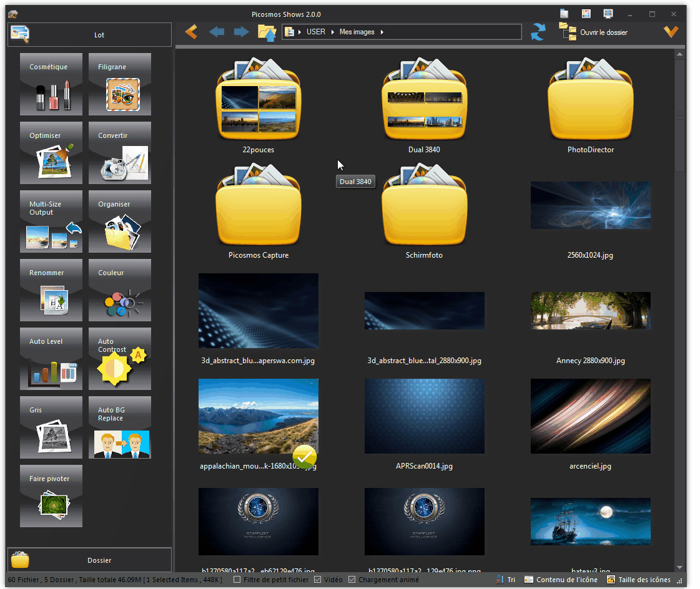Open Contenu de l'icône options
Screen dimensions: 700x589
click(x=561, y=580)
